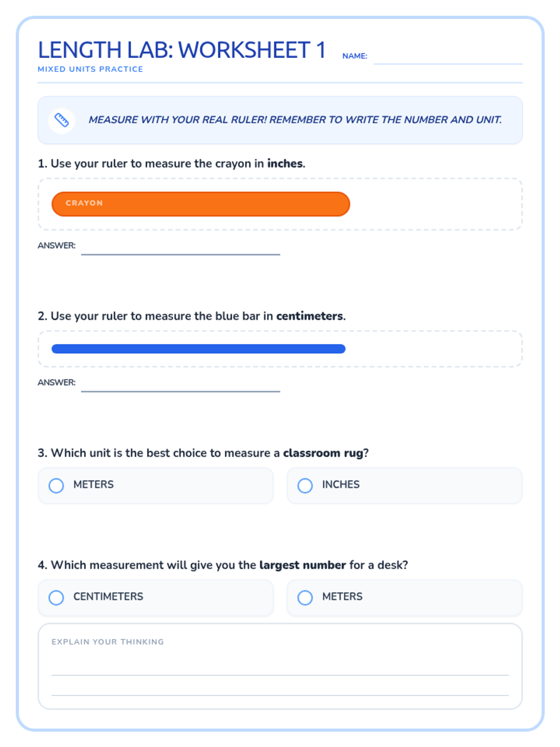Click the question 1 text about inches

pos(171,163)
